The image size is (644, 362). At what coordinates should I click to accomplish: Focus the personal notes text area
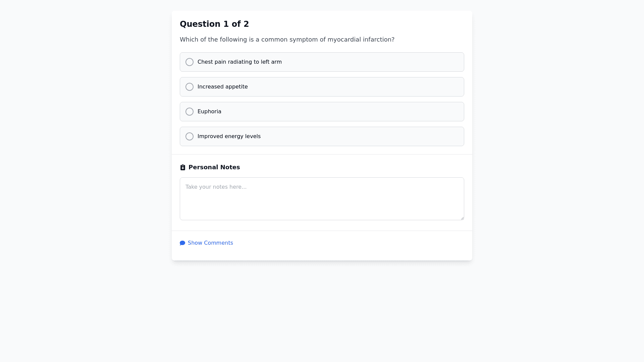[x=322, y=199]
